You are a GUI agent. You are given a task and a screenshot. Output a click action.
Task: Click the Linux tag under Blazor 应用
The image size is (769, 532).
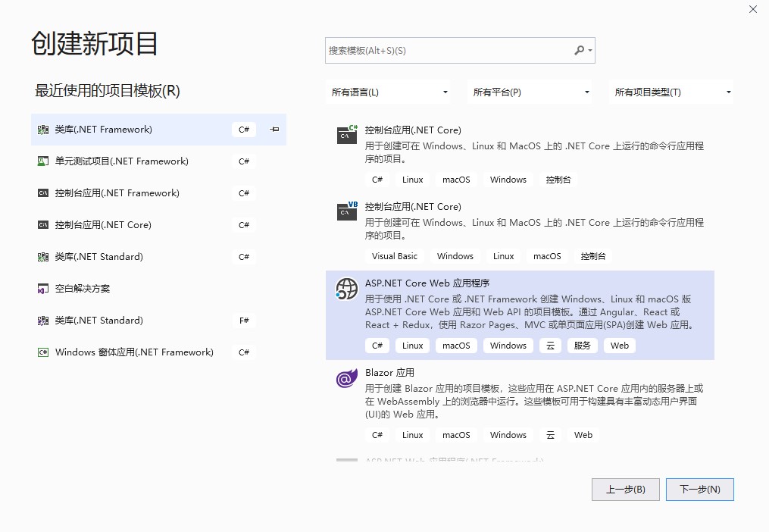[412, 435]
